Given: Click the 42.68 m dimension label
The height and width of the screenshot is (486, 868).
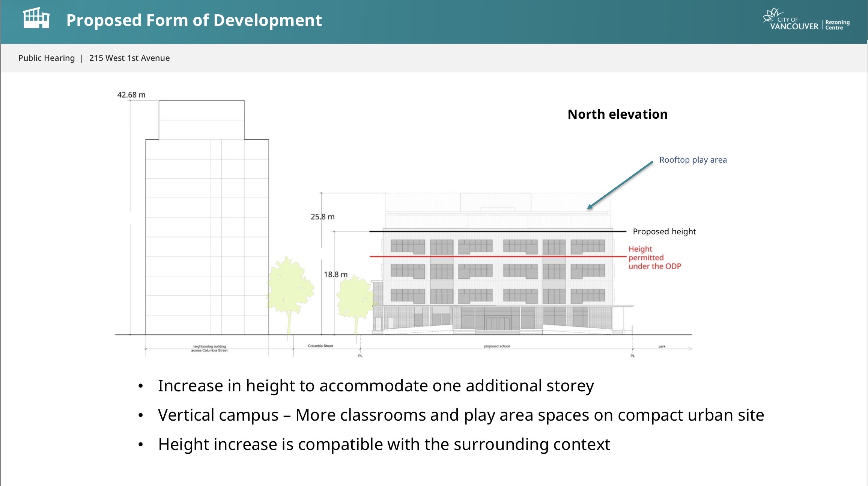Looking at the screenshot, I should click(x=131, y=95).
